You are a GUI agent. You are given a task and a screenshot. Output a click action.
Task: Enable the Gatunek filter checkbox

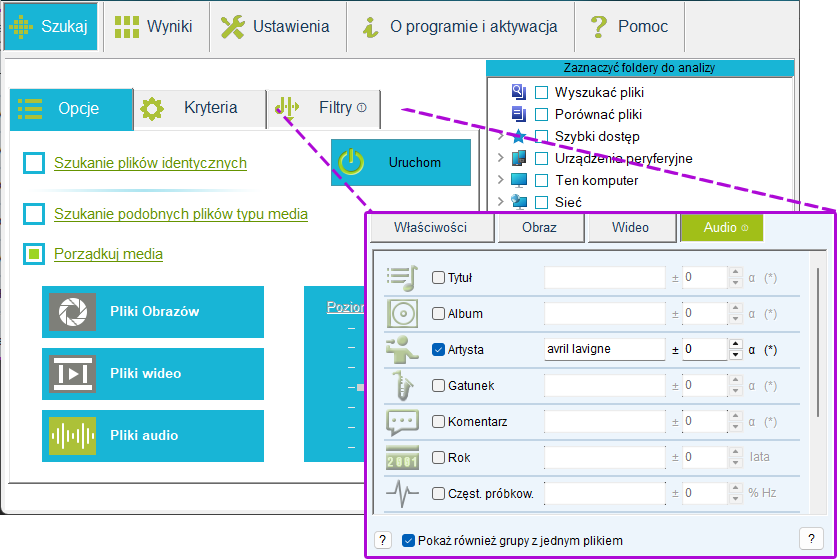tap(438, 385)
